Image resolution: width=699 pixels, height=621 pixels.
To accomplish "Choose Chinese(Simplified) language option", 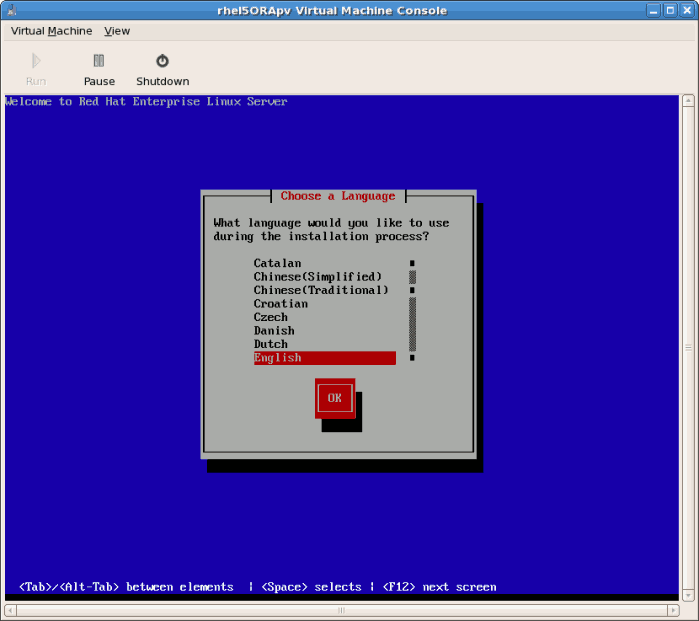I will tap(317, 277).
